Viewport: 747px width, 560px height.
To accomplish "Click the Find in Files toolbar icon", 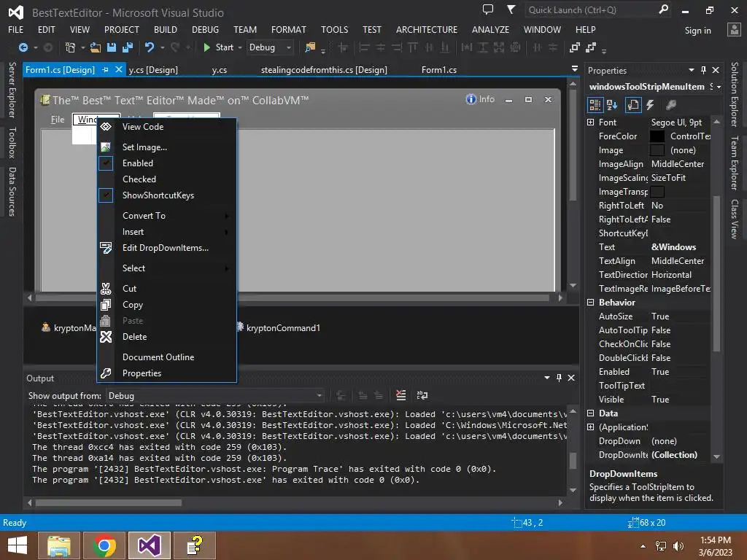I will 310,47.
